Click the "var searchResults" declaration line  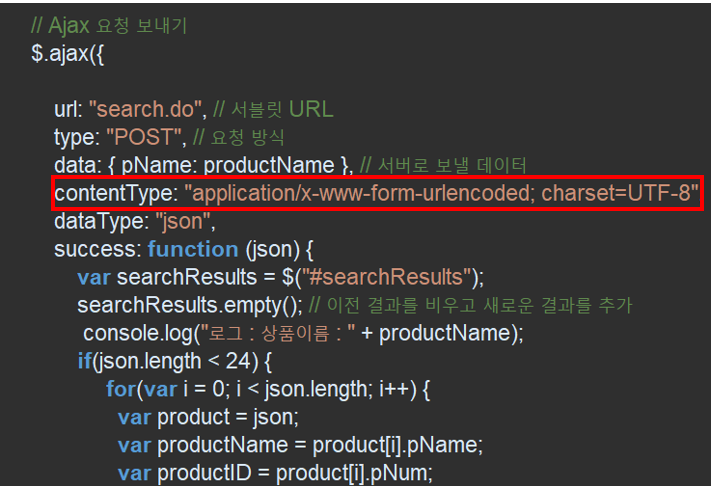click(x=281, y=278)
